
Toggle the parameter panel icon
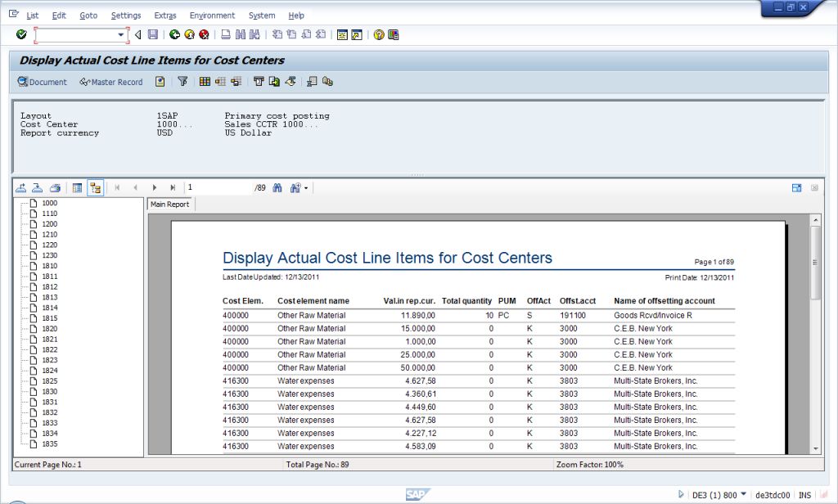click(77, 187)
